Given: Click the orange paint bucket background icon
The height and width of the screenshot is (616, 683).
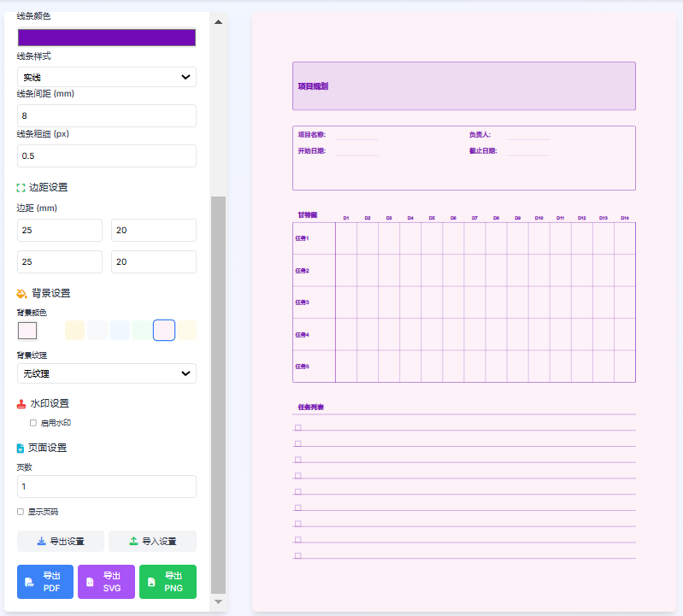Looking at the screenshot, I should pyautogui.click(x=22, y=293).
